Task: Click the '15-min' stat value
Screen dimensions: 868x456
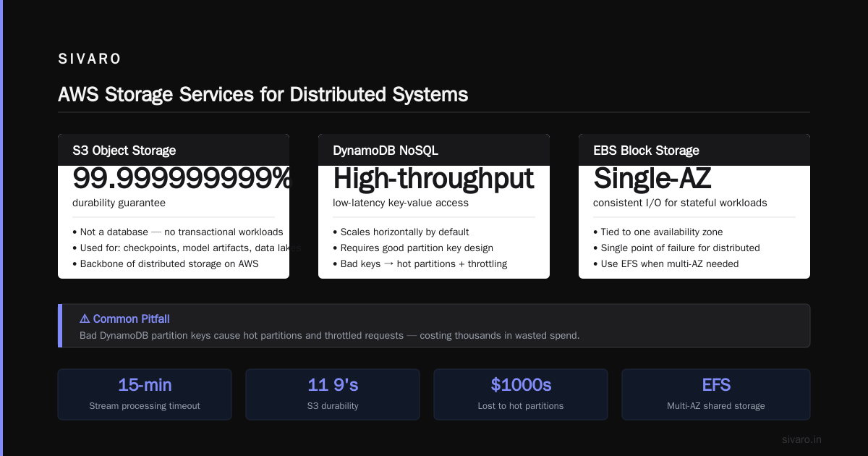Action: coord(145,385)
